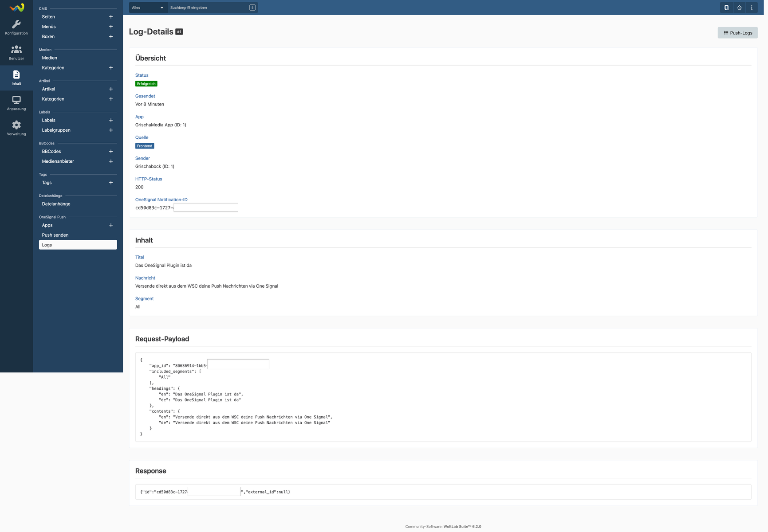768x532 pixels.
Task: Select Logs in OneSignal Push menu
Action: [x=78, y=245]
